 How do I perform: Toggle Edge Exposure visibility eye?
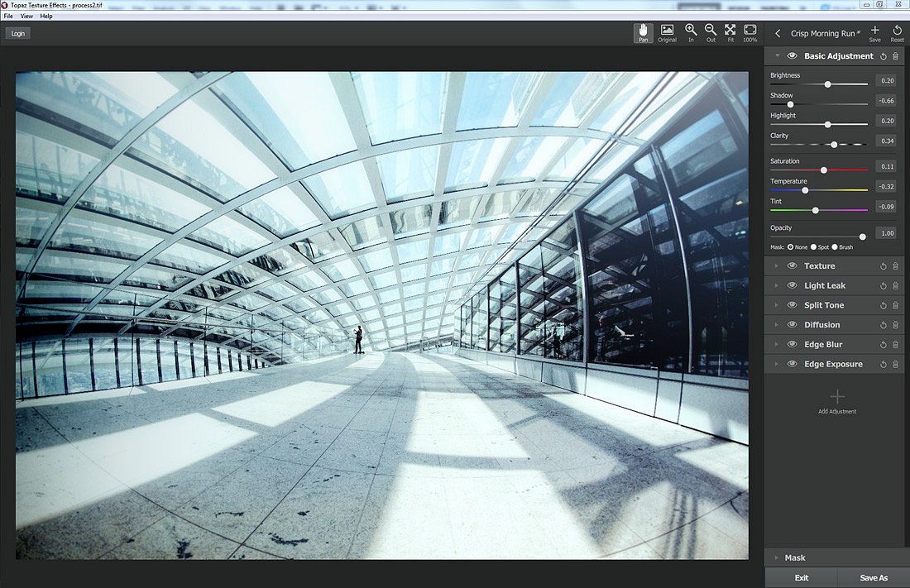792,364
